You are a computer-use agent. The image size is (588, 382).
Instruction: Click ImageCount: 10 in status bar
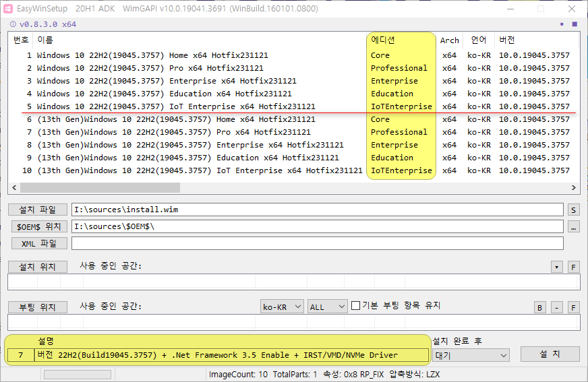pyautogui.click(x=238, y=375)
